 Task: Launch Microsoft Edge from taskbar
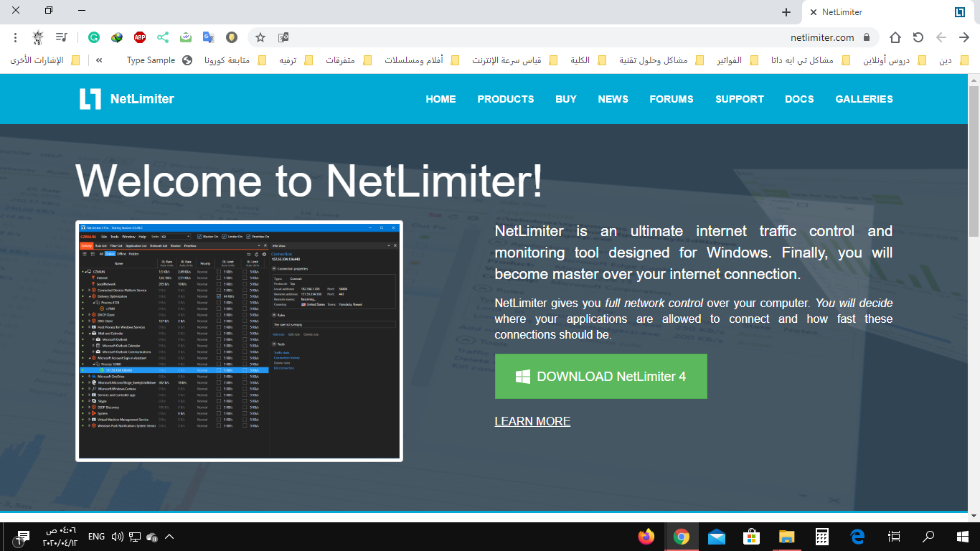click(857, 537)
